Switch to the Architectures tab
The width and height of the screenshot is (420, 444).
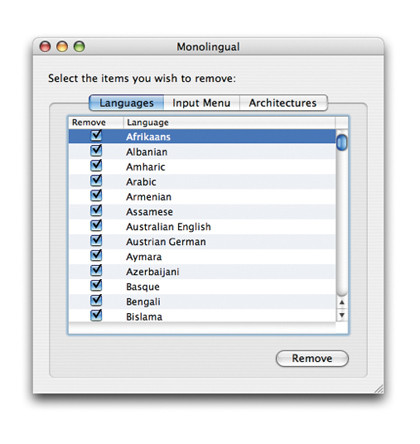[283, 103]
